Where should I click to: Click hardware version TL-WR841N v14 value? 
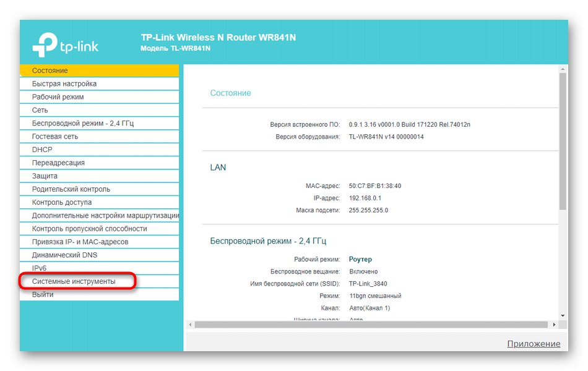pos(386,137)
